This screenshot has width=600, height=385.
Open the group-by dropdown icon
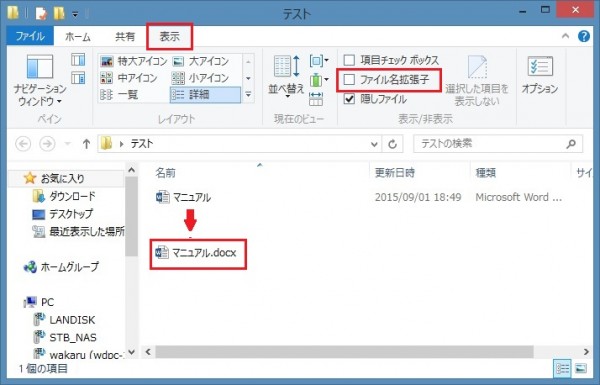319,60
